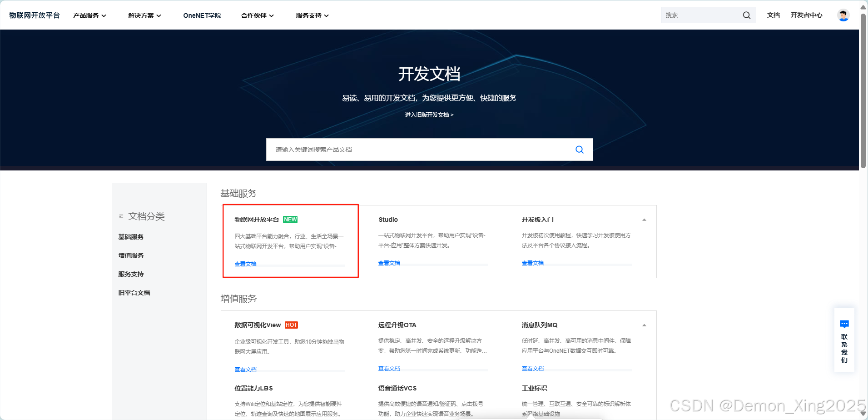Viewport: 868px width, 420px height.
Task: Click the search magnifier icon in top navigation
Action: coord(746,15)
